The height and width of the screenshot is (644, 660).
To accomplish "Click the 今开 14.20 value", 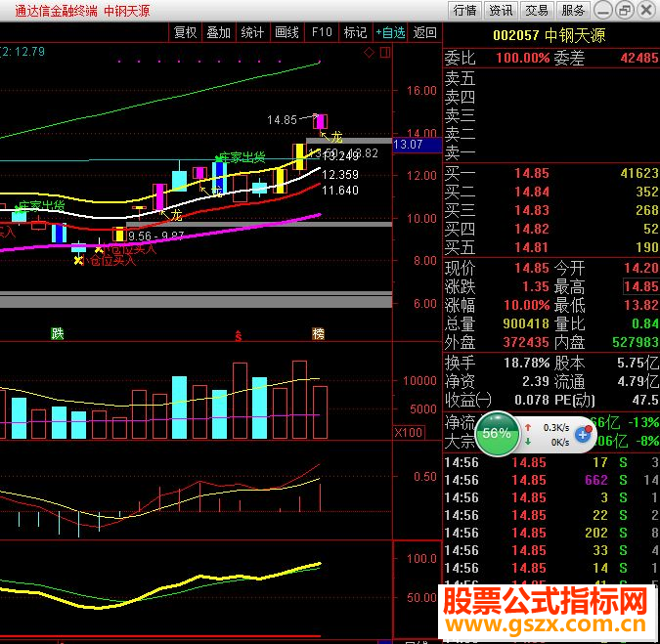I will pyautogui.click(x=641, y=268).
